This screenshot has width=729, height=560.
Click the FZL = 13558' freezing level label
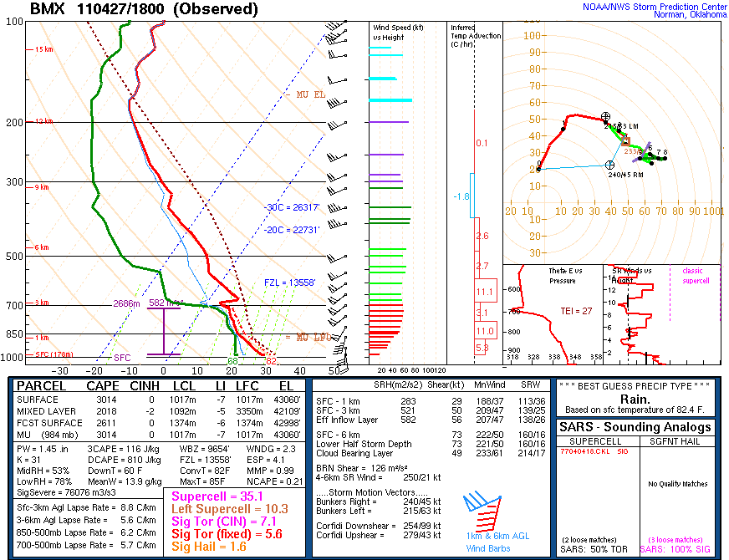click(290, 283)
